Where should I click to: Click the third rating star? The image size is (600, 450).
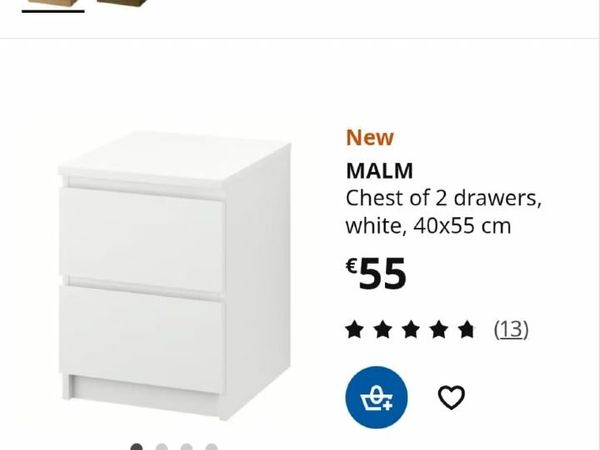coord(410,330)
